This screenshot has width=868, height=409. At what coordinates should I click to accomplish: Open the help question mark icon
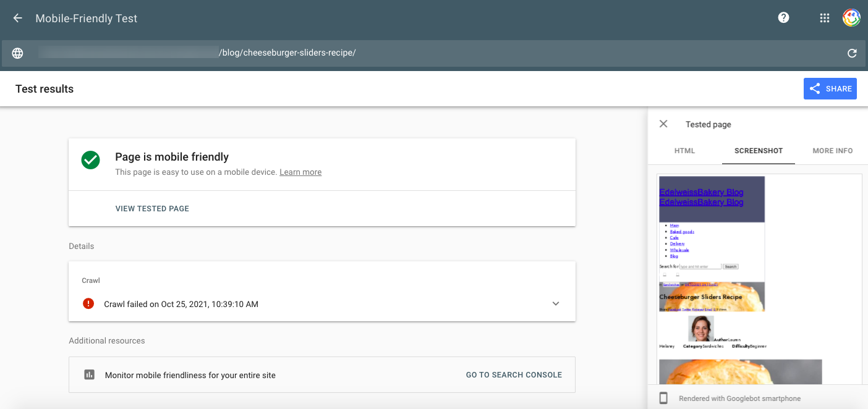click(783, 18)
